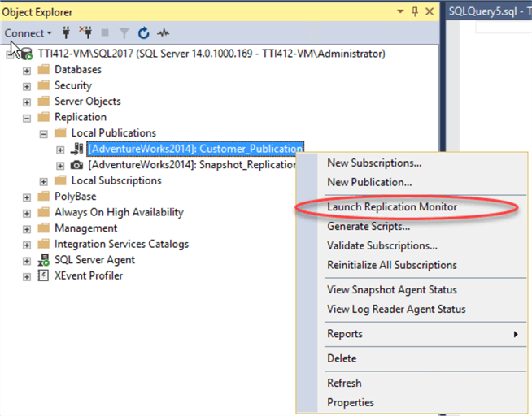Collapse the TTI412-VM\SQL2017 server node

point(10,55)
